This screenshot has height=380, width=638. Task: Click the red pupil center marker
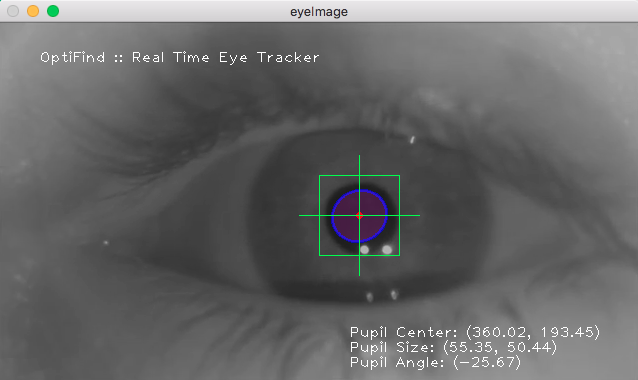[359, 216]
